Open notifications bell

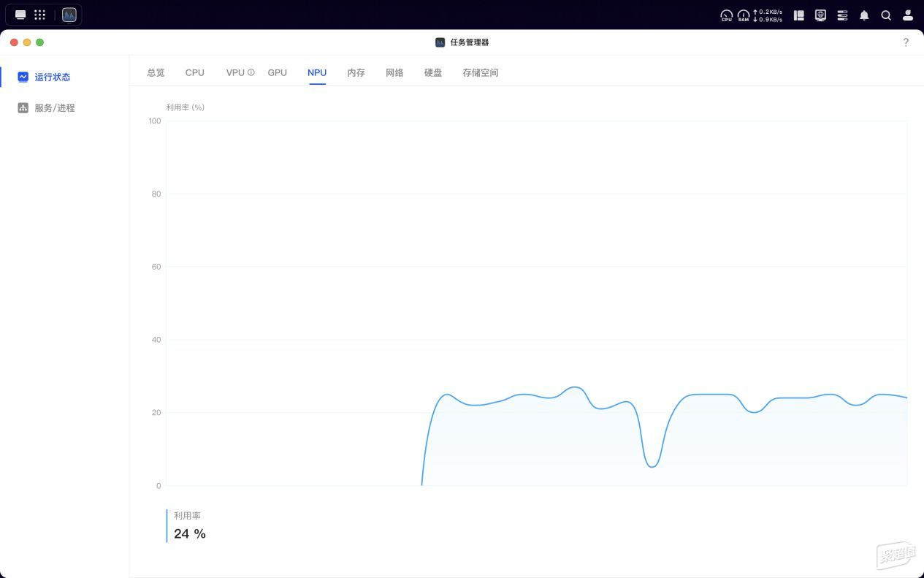point(864,15)
